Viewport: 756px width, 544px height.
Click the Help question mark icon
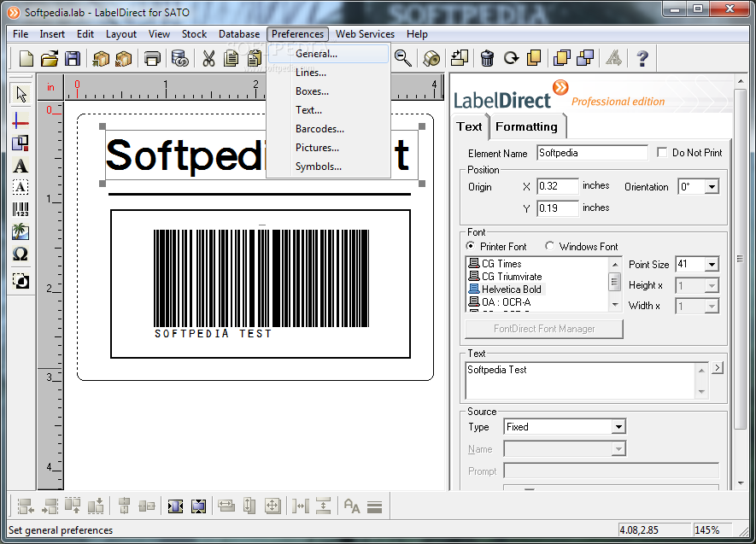pyautogui.click(x=642, y=58)
